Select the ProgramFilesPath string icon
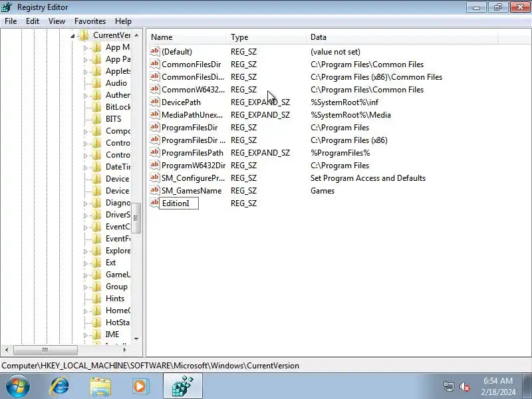Image resolution: width=532 pixels, height=399 pixels. pos(155,153)
